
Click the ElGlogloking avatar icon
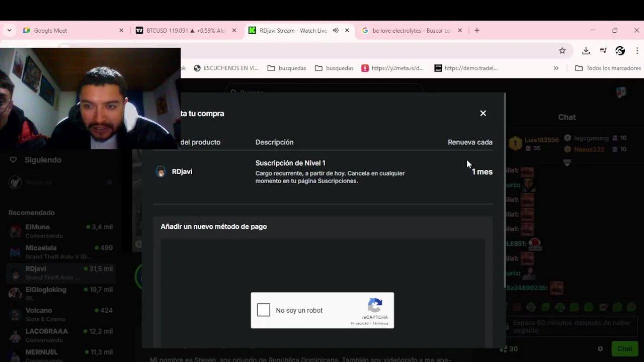tap(15, 294)
